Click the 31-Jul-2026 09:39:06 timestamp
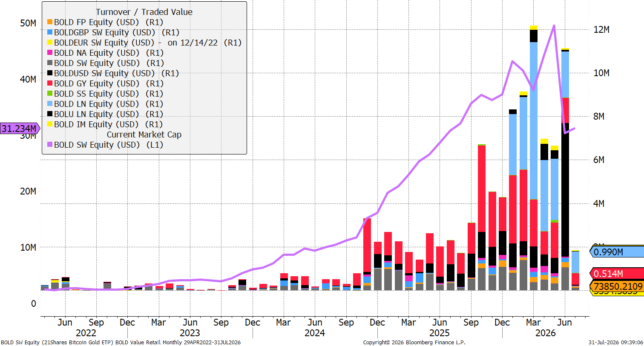644x346 pixels. (x=615, y=342)
